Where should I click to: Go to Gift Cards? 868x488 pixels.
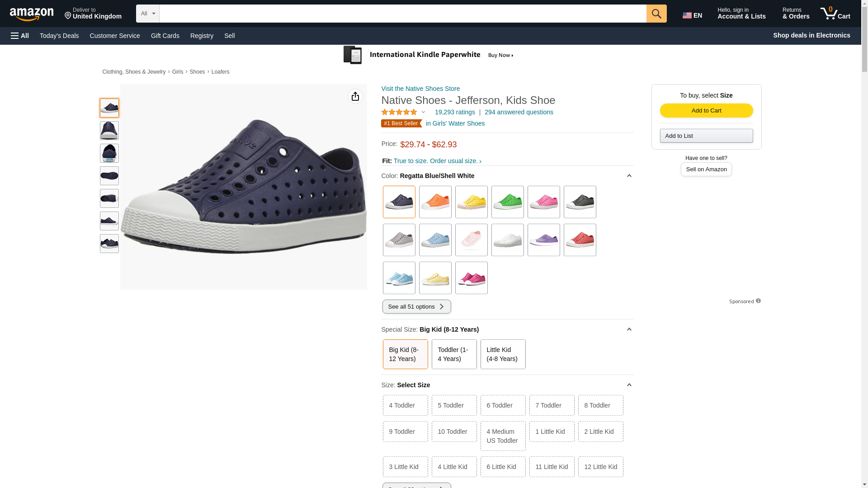pos(165,36)
